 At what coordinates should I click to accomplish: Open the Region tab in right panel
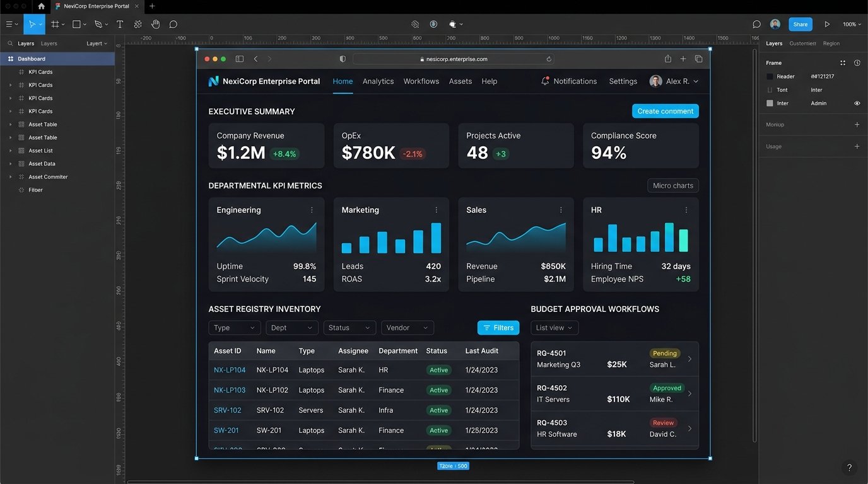click(831, 43)
